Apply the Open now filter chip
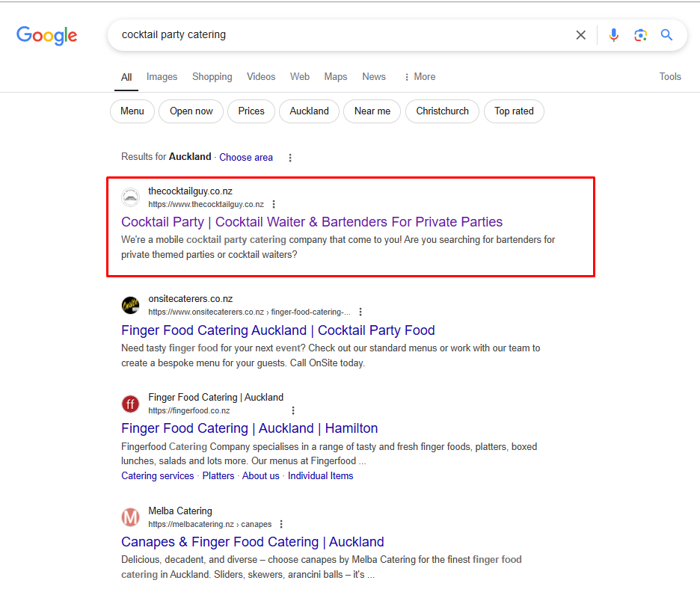The width and height of the screenshot is (700, 598). pyautogui.click(x=191, y=111)
